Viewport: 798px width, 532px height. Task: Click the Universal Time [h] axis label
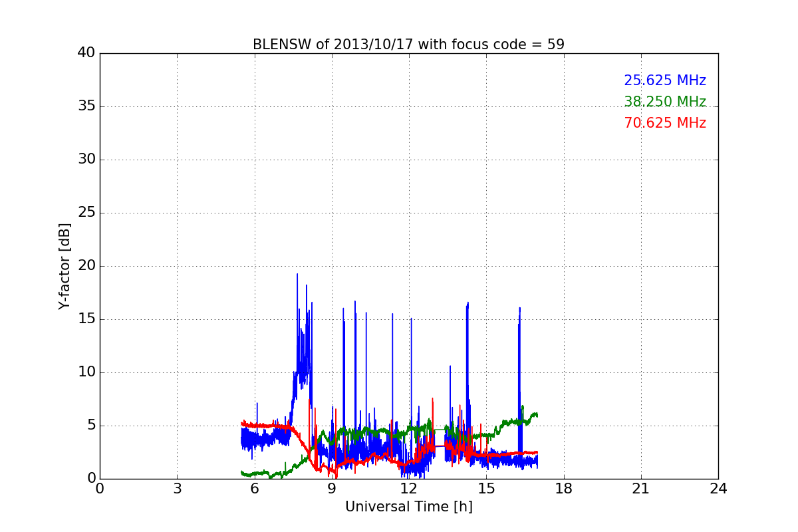pos(408,507)
